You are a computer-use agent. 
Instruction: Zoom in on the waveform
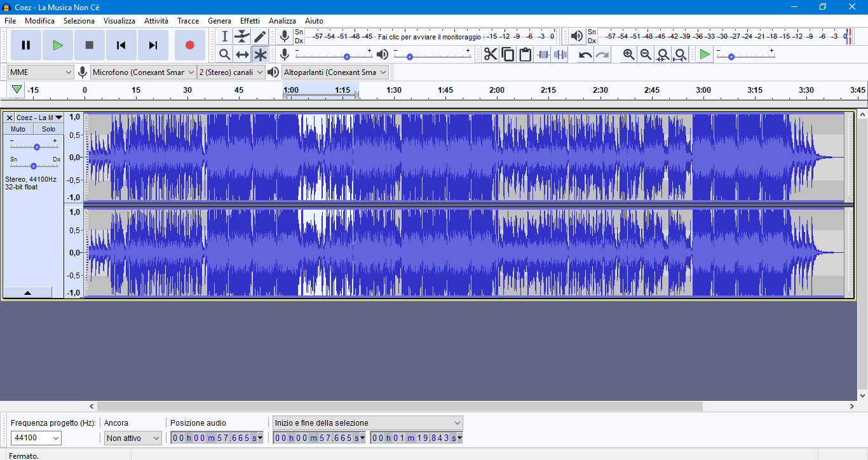(628, 55)
